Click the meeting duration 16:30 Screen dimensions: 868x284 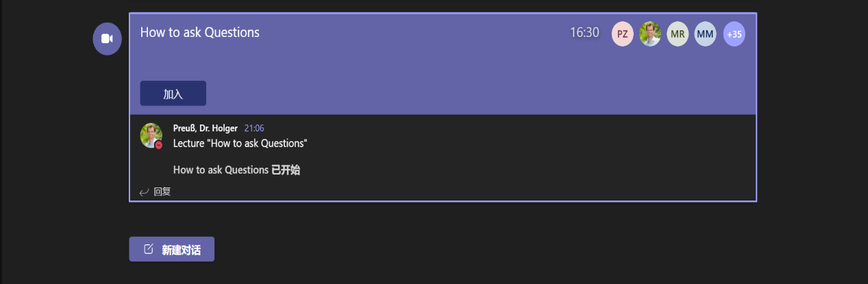(584, 33)
